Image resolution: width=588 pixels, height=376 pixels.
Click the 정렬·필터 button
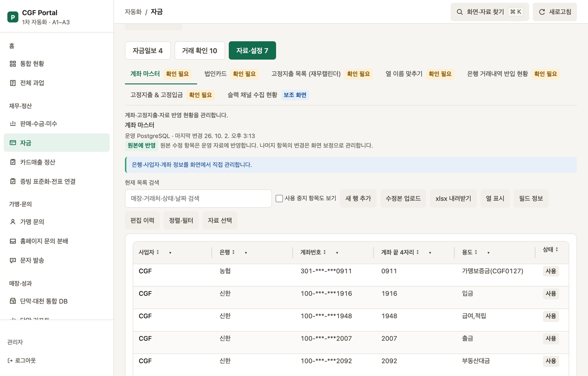click(181, 221)
